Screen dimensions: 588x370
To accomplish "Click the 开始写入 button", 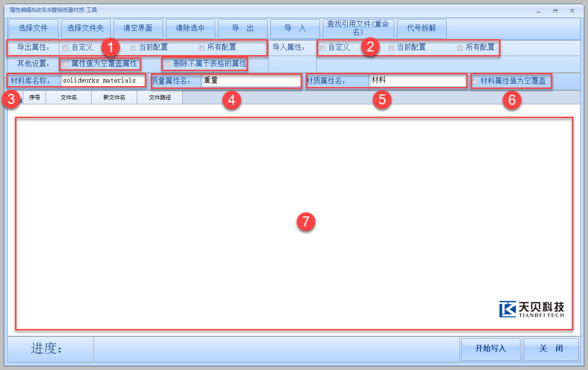I will pyautogui.click(x=490, y=349).
